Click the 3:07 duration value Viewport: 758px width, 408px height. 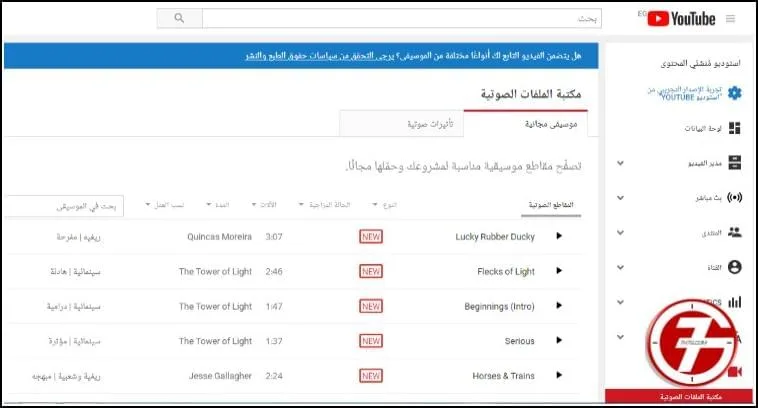274,236
